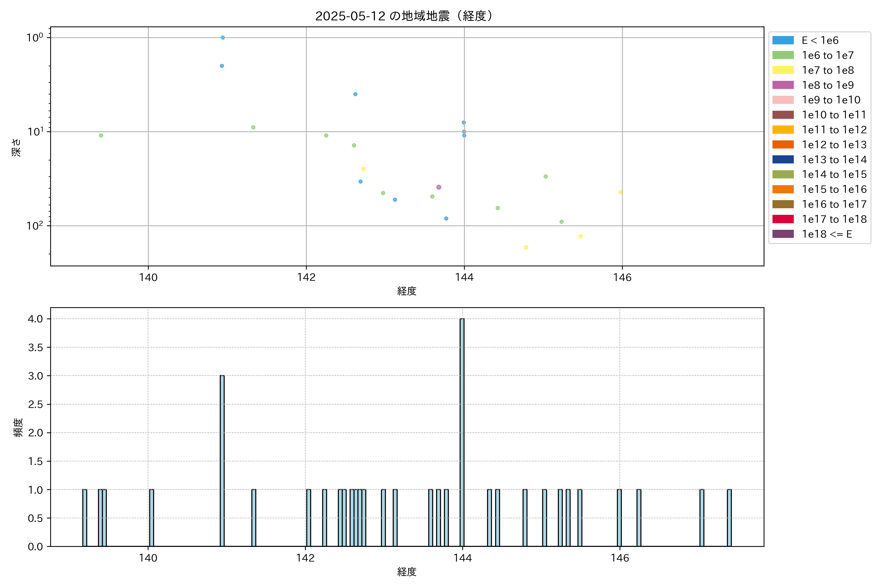Screen dimensions: 882x588
Task: Click the blue 'E < 1e6' legend swatch
Action: point(783,40)
